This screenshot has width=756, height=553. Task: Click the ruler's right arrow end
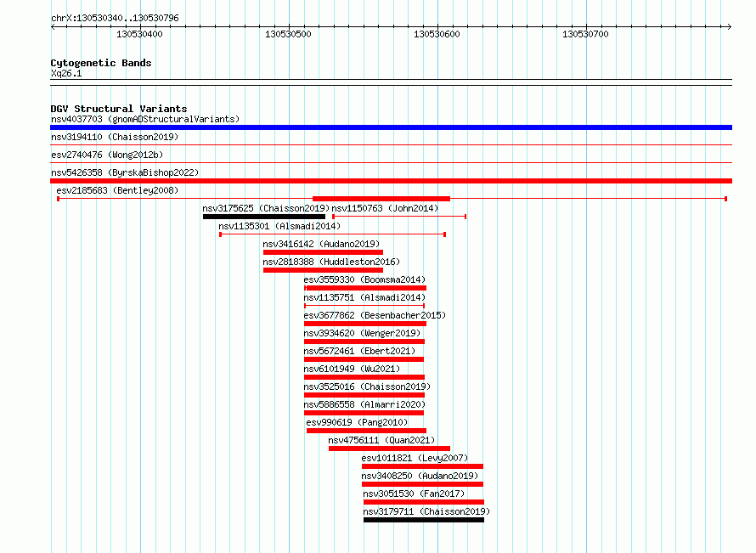point(730,27)
